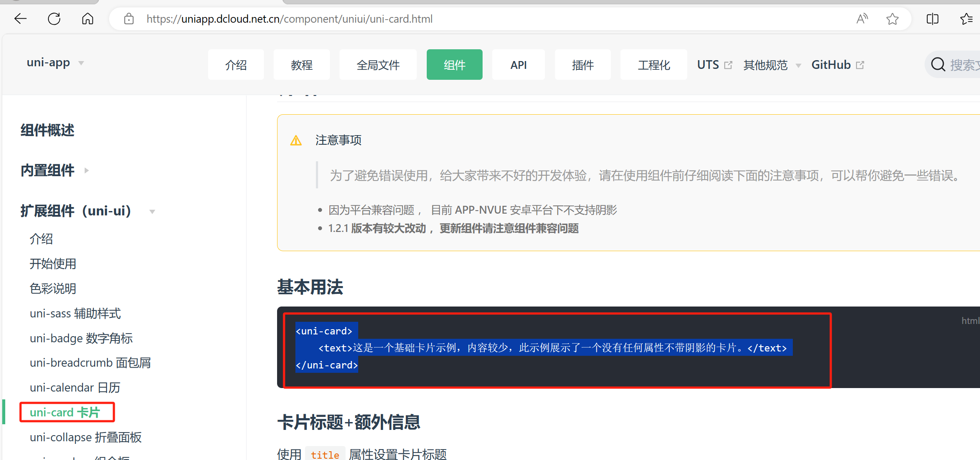Click the 扩展组件 (uni-ui) heading
The height and width of the screenshot is (460, 980).
click(76, 211)
